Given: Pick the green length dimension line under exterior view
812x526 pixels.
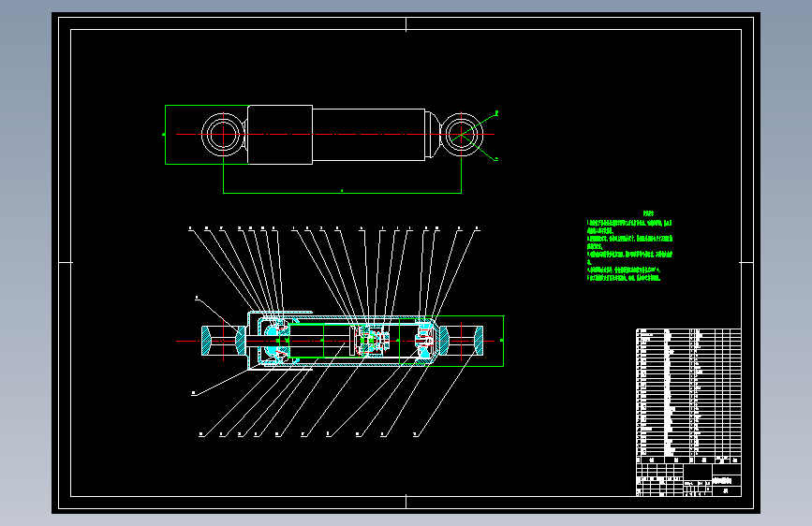Looking at the screenshot, I should click(342, 193).
